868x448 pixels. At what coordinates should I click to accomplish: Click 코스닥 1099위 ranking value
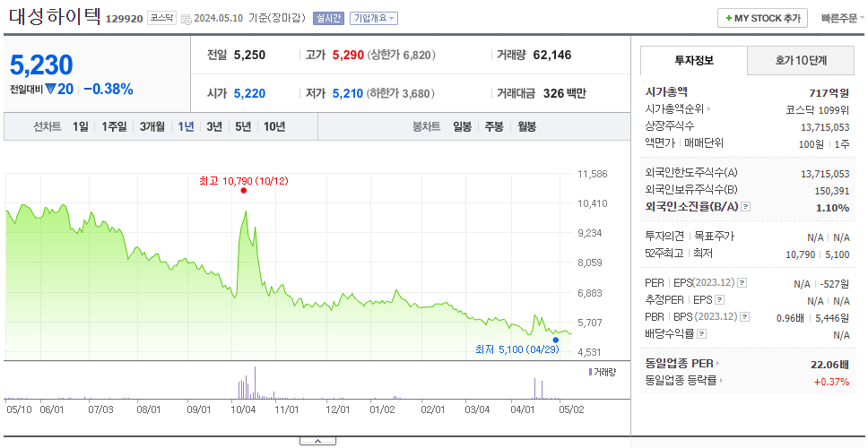pos(818,109)
